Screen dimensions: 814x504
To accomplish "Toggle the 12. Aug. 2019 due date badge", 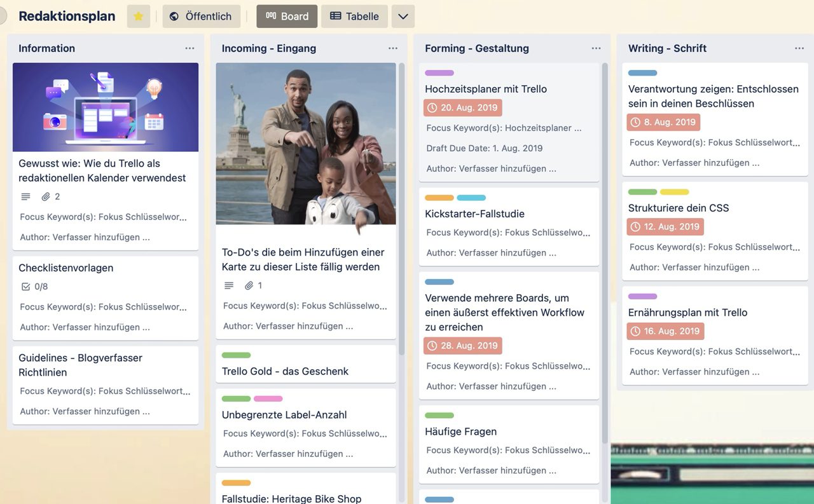I will (x=665, y=226).
